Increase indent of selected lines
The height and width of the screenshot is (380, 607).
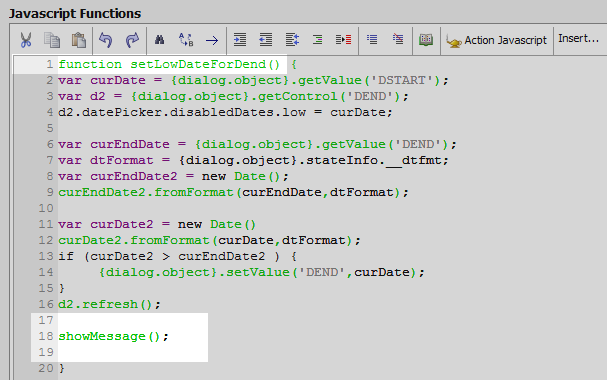coord(240,39)
